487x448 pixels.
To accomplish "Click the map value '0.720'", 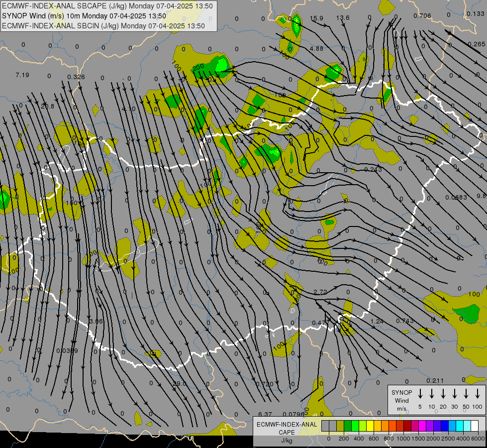I will (265, 384).
